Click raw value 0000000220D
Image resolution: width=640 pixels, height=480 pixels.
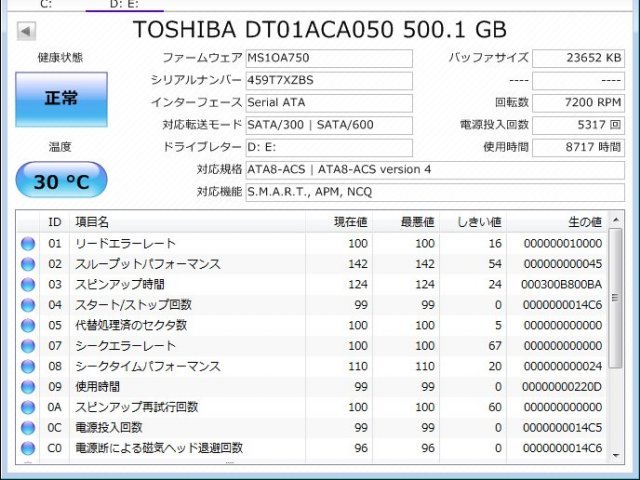562,387
